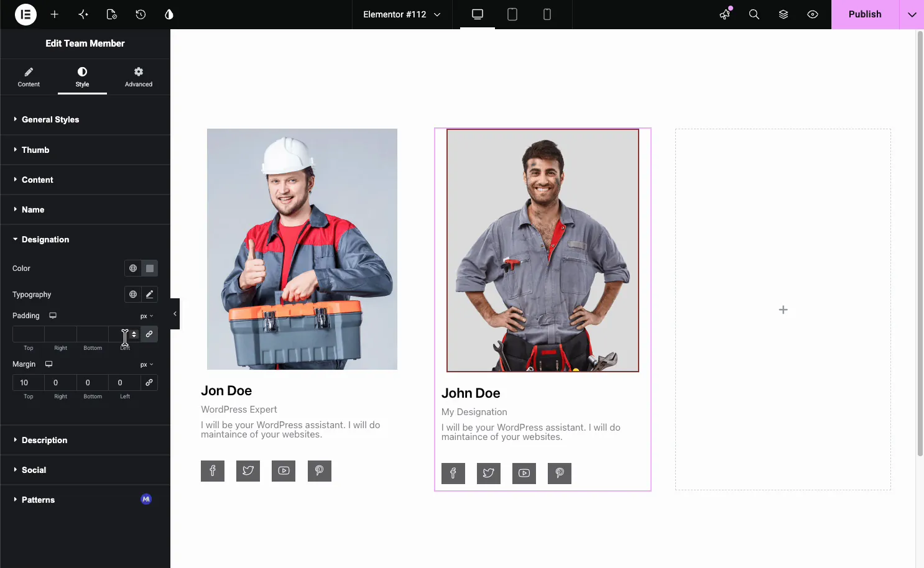Open the AI sparkle tool in top bar
This screenshot has width=924, height=568.
tap(83, 14)
